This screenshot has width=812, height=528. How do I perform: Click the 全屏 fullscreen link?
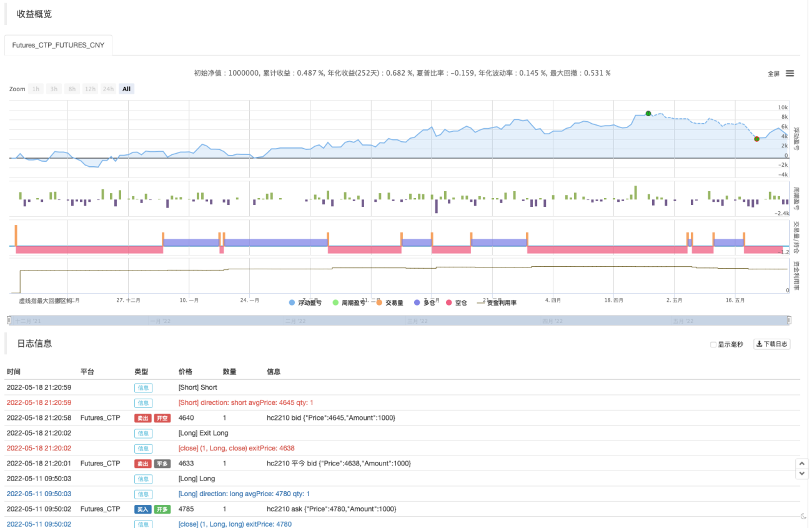pyautogui.click(x=773, y=74)
